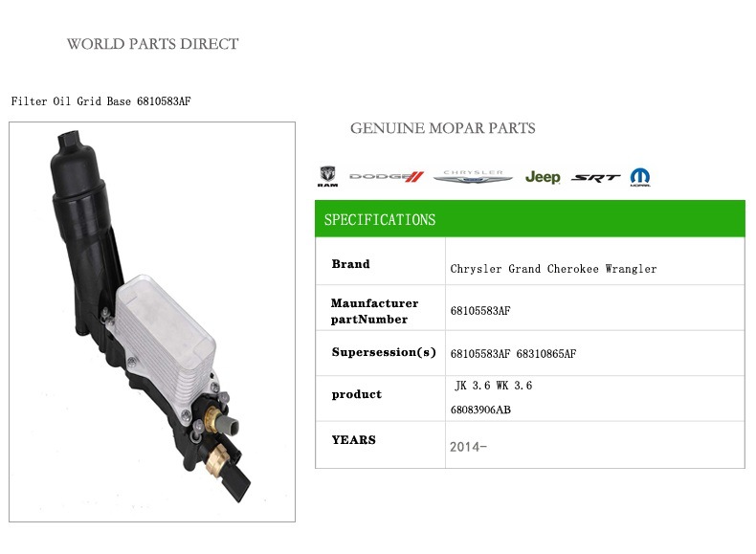The image size is (756, 554).
Task: Click the JK 3.6 WK 3.6 product text
Action: point(494,386)
